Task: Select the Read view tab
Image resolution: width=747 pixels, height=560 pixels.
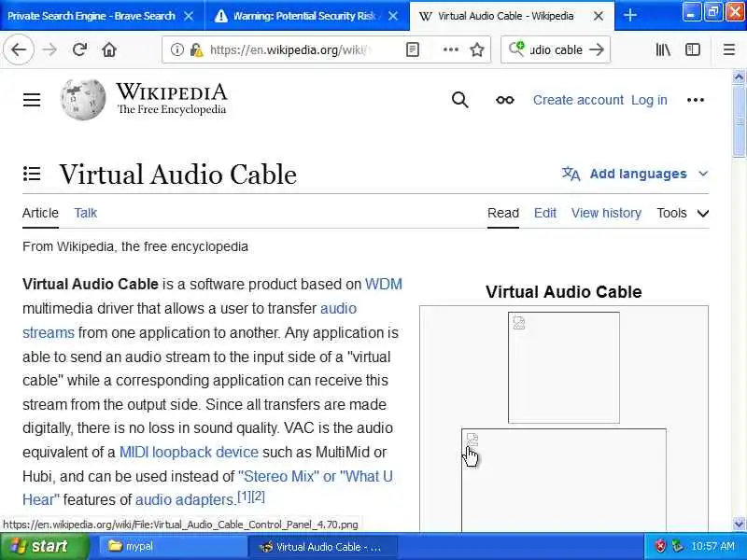Action: click(x=503, y=213)
